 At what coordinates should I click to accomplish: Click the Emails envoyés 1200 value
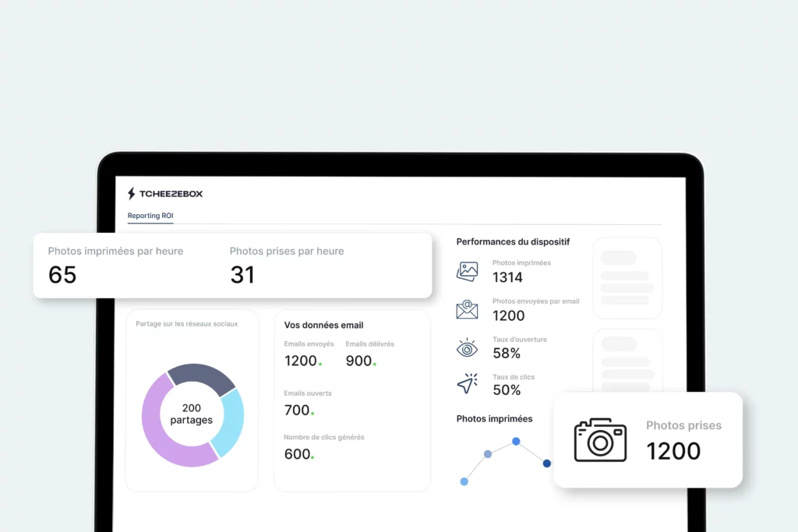pyautogui.click(x=301, y=361)
